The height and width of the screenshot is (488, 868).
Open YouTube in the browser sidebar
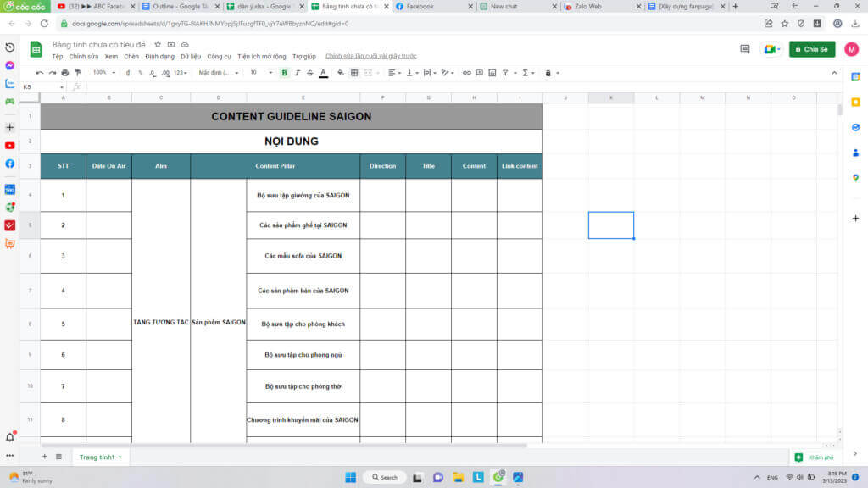coord(10,146)
